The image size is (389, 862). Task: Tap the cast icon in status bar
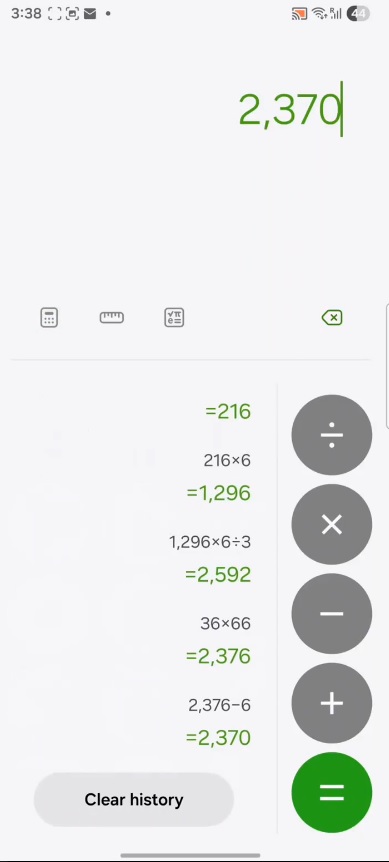299,14
